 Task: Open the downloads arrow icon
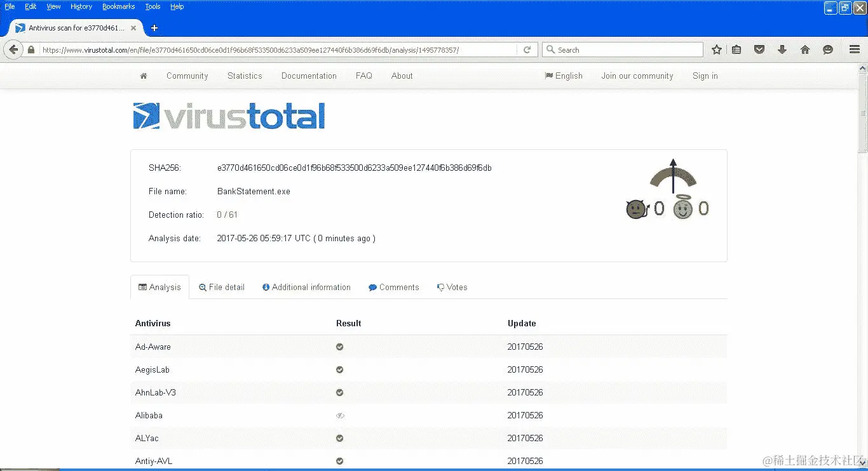(782, 50)
